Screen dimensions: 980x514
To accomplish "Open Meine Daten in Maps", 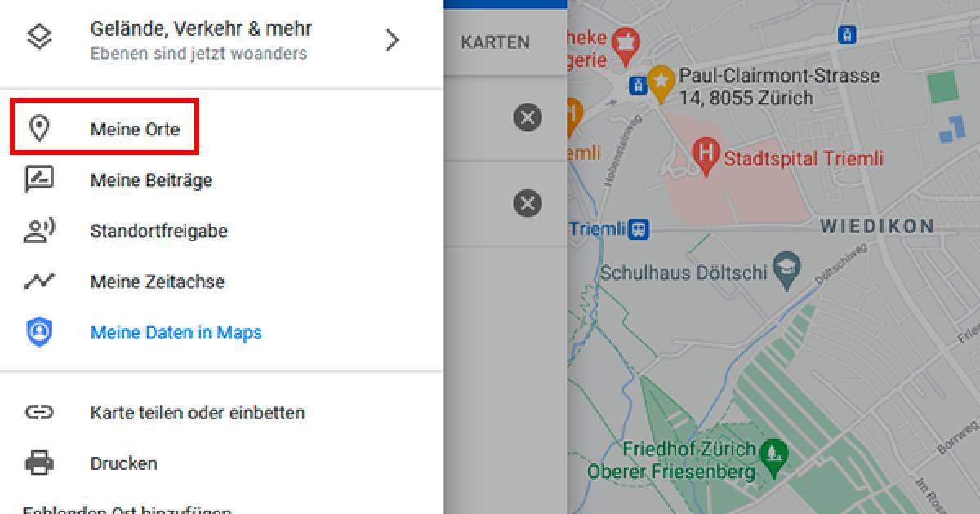I will 175,332.
